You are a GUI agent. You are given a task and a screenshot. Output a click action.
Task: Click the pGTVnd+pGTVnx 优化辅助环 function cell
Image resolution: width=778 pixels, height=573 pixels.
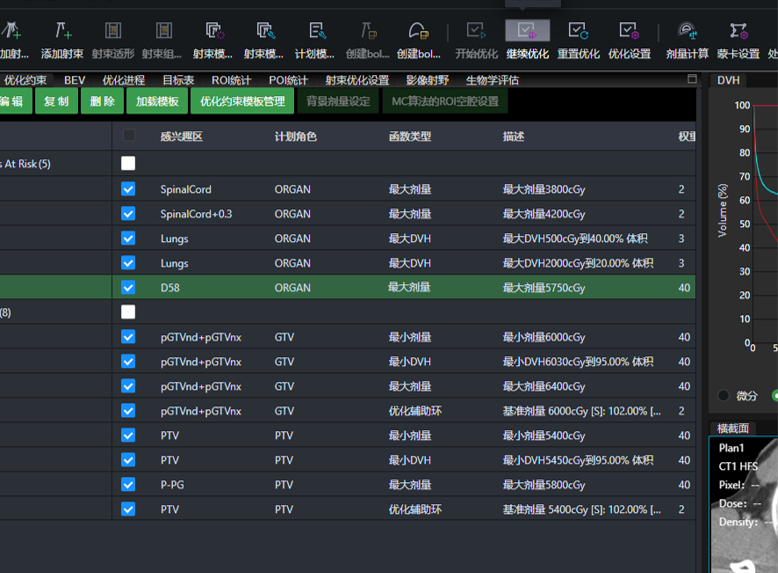click(x=415, y=411)
